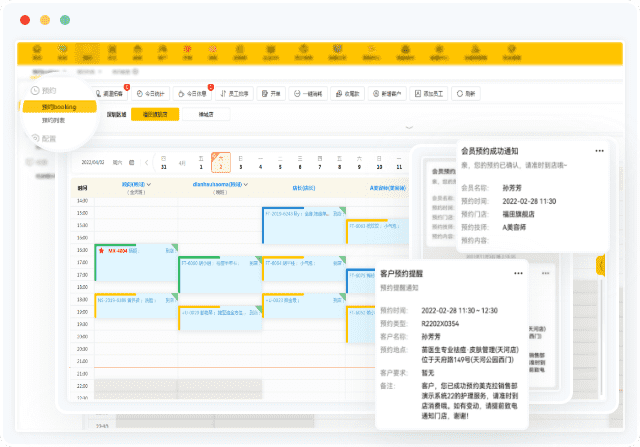
Task: Click 新增客户 to add customer
Action: click(x=387, y=93)
